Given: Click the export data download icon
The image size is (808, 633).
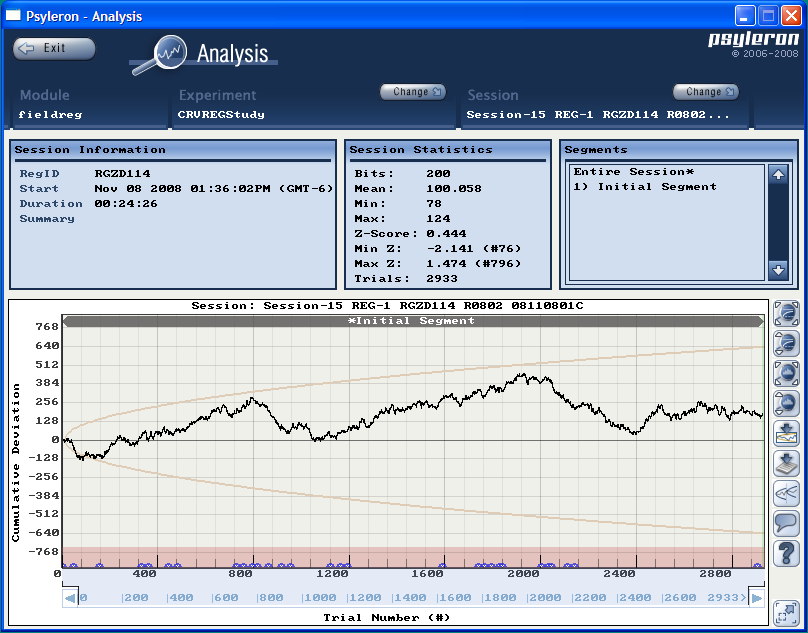Looking at the screenshot, I should point(787,464).
